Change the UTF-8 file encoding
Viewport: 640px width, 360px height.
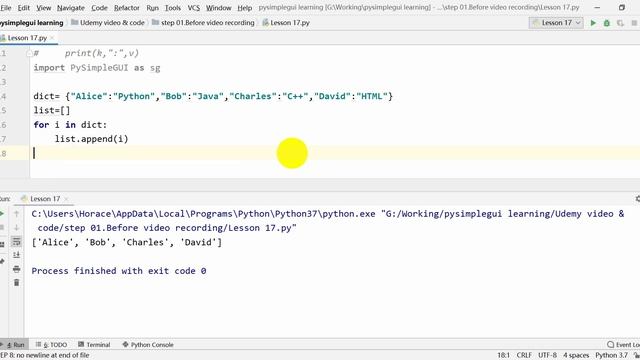coord(547,355)
